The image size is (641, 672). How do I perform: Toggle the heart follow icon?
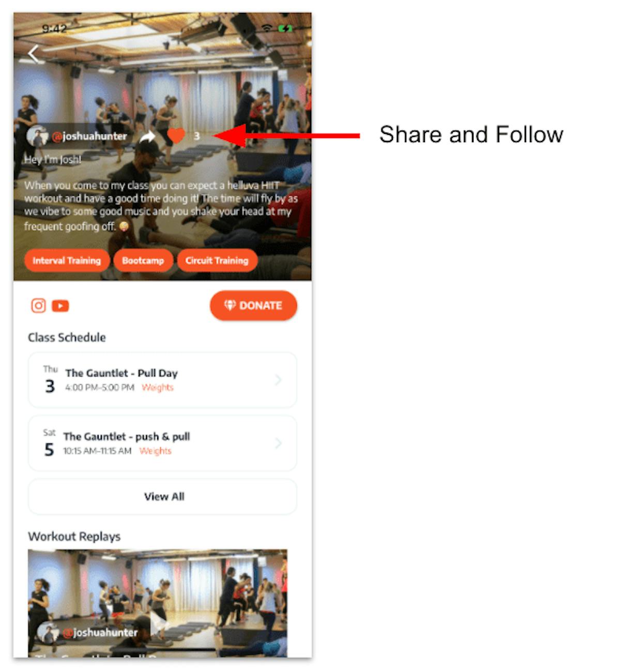(176, 136)
